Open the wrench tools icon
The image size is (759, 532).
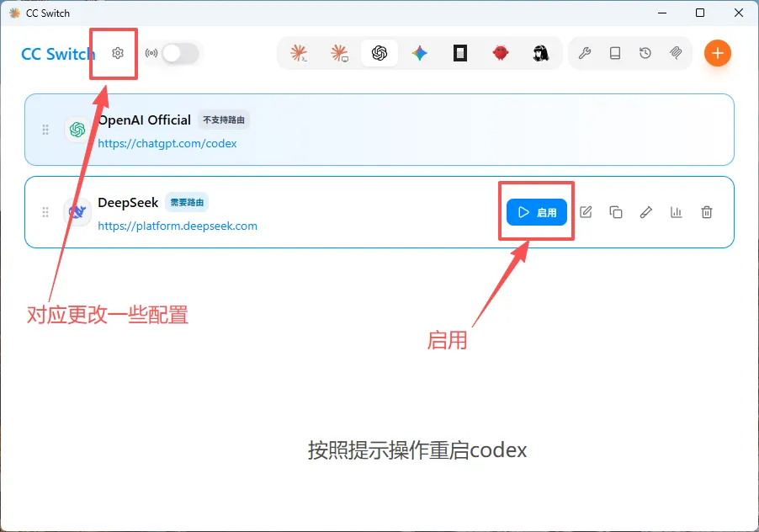[585, 53]
